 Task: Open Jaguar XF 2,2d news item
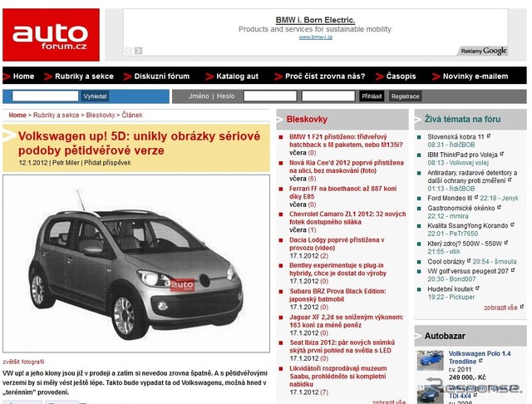(x=347, y=321)
